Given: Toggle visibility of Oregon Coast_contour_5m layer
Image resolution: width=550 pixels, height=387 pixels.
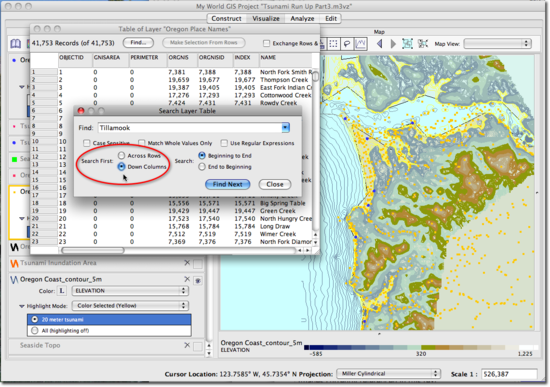Looking at the screenshot, I should (x=198, y=281).
